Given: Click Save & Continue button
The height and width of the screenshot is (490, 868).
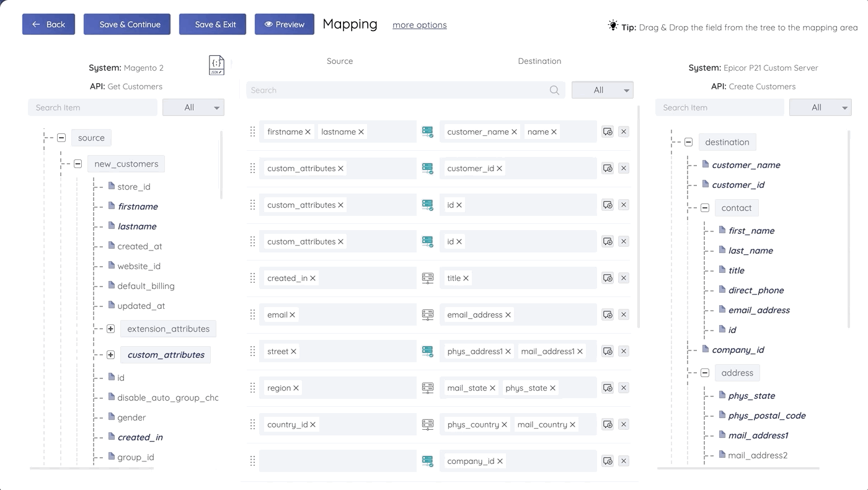Looking at the screenshot, I should point(127,24).
